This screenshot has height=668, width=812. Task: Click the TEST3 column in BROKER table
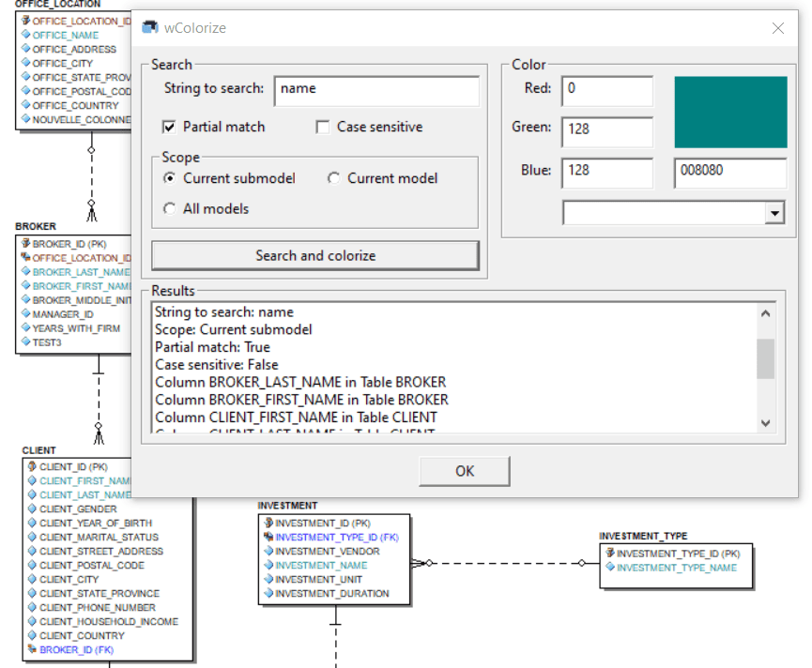(47, 342)
